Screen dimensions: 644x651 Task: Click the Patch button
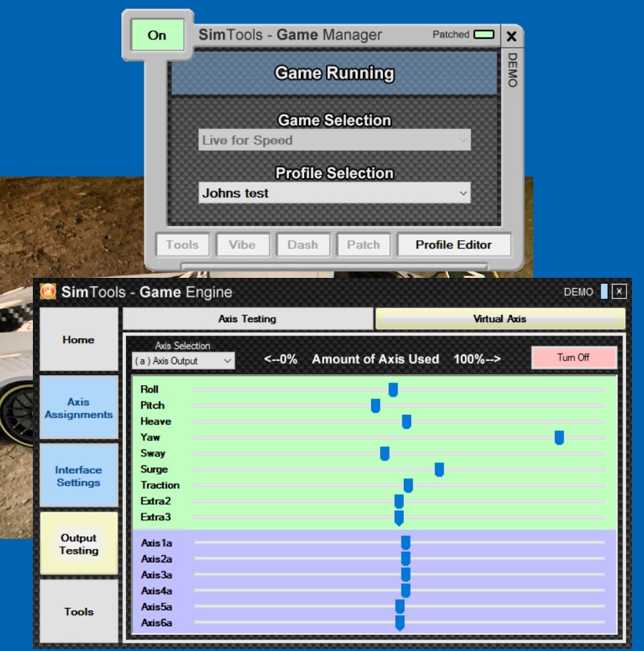click(364, 244)
